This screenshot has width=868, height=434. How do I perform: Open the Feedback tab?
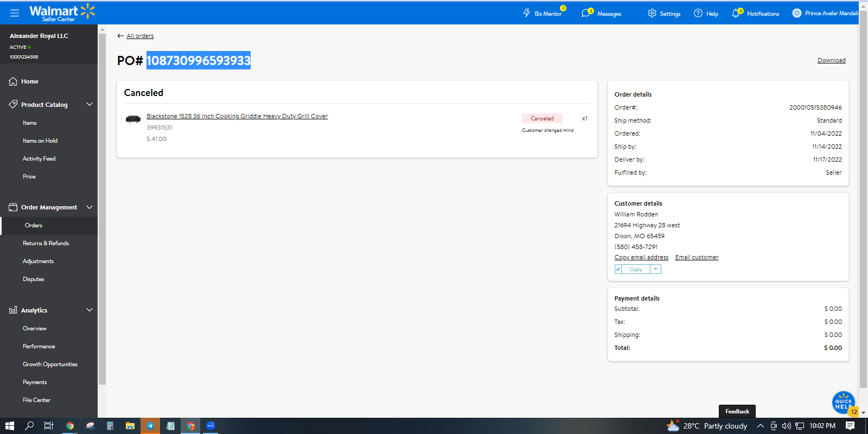[x=737, y=411]
